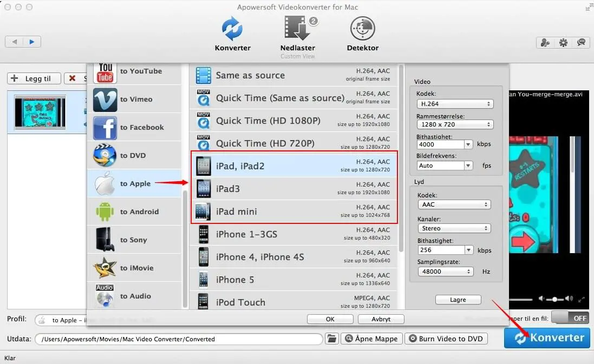594x364 pixels.
Task: Click the Sony PlayStation icon
Action: (x=105, y=240)
